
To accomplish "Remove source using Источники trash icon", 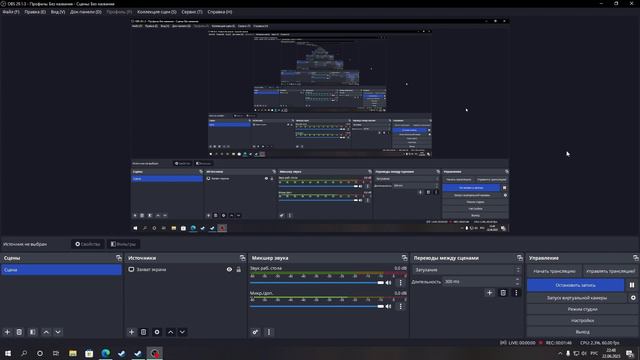I will [144, 332].
